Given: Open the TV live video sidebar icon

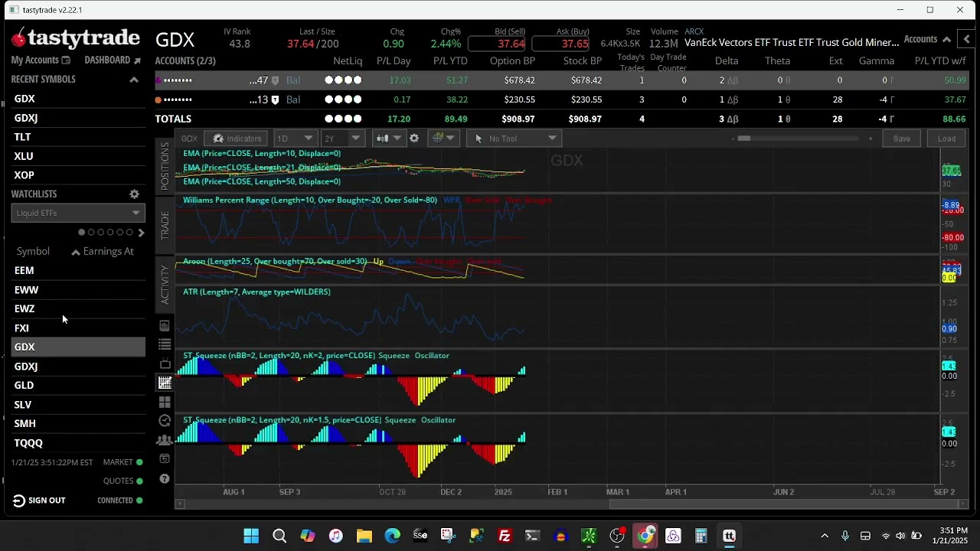Looking at the screenshot, I should [165, 364].
